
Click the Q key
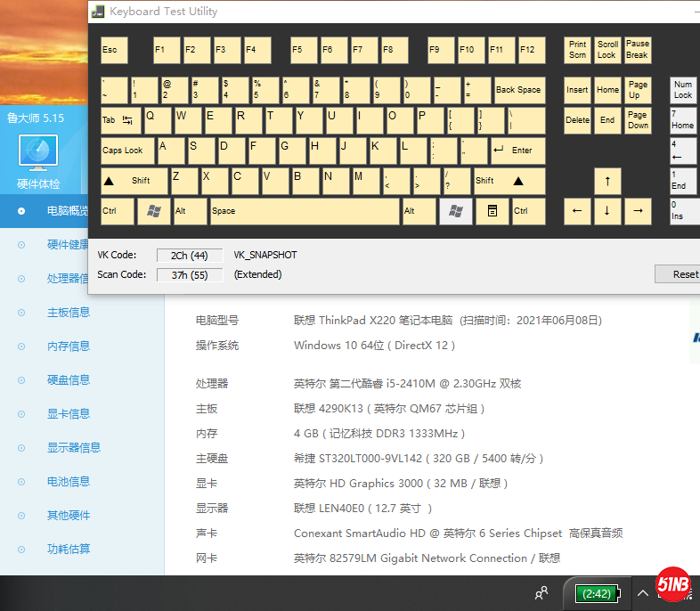tap(158, 120)
